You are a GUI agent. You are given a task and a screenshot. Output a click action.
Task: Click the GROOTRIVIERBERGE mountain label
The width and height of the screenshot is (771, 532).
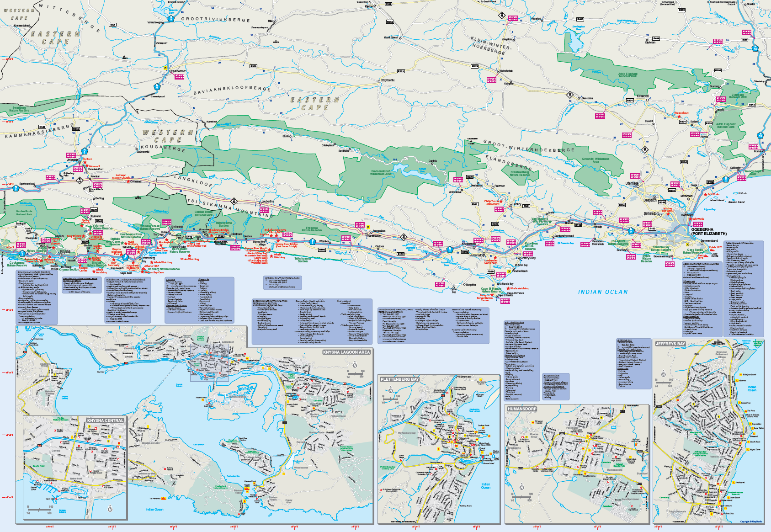coord(216,20)
